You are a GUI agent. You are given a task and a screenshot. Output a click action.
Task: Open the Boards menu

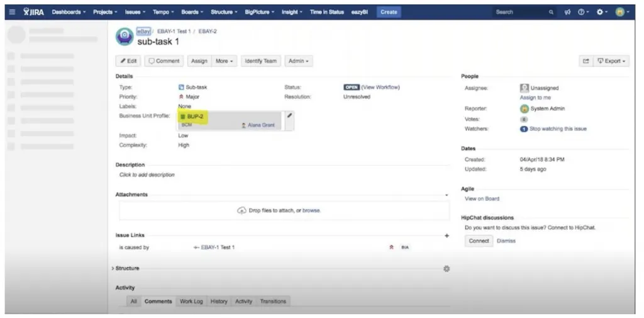(x=192, y=12)
